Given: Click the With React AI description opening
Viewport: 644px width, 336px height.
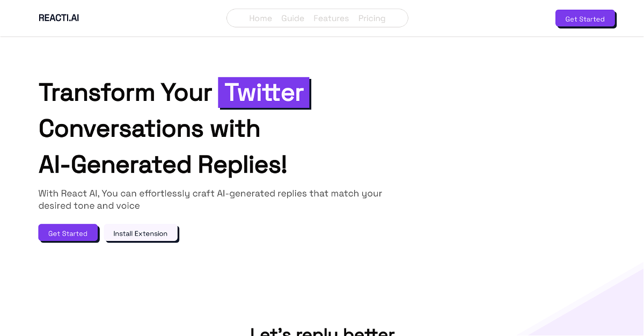Looking at the screenshot, I should [x=69, y=193].
